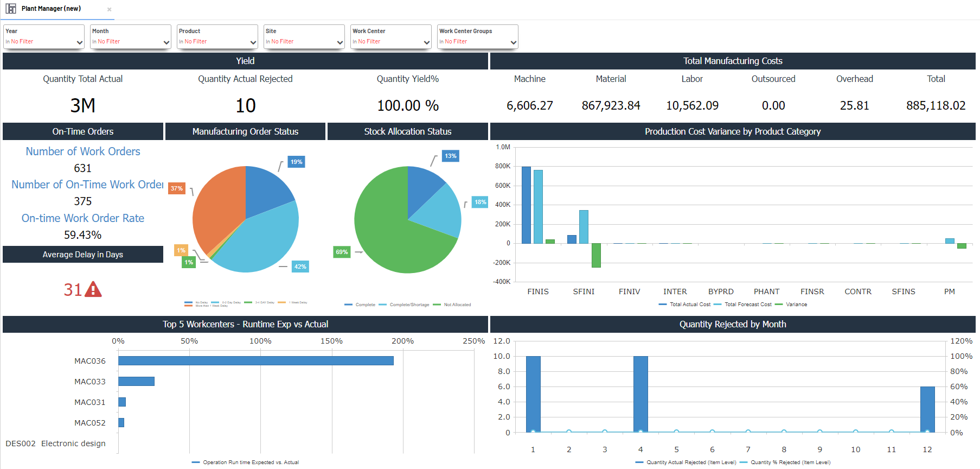Click the MAC036 bar in Top 5 Workcenters
The image size is (980, 469).
pos(255,361)
